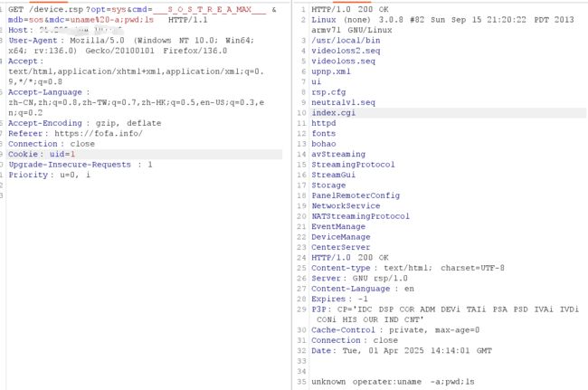Screen dimensions: 588x390
Task: Select the response Connection: close on line 31
Action: 355,340
